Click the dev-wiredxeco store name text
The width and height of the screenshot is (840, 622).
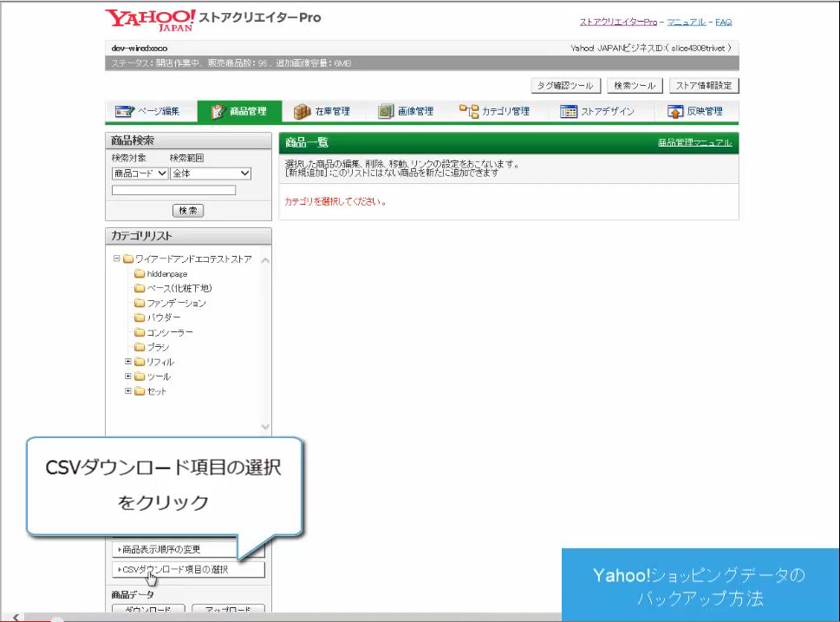click(x=140, y=49)
